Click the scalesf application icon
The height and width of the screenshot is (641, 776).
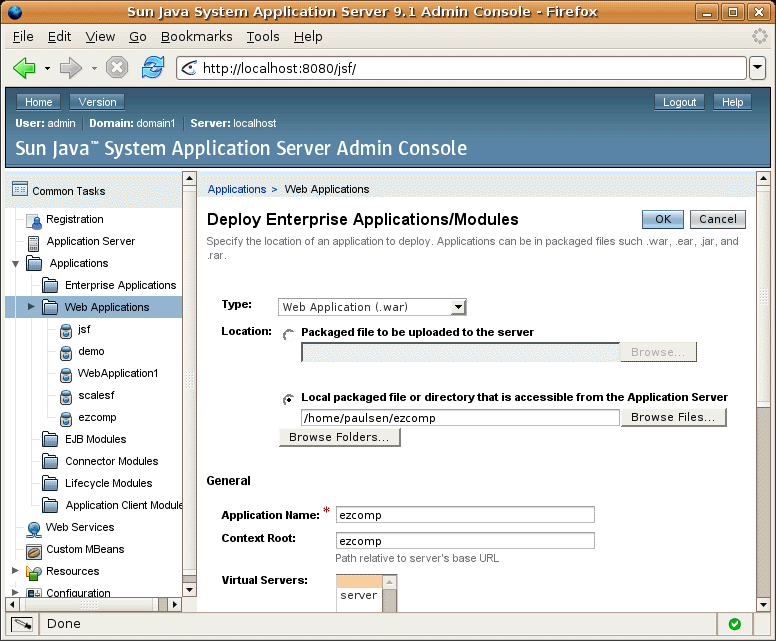66,396
